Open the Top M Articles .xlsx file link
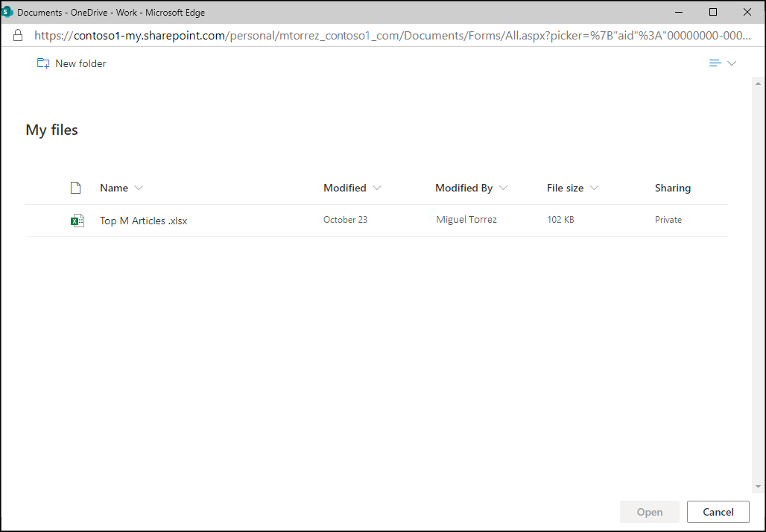Image resolution: width=766 pixels, height=532 pixels. click(143, 220)
